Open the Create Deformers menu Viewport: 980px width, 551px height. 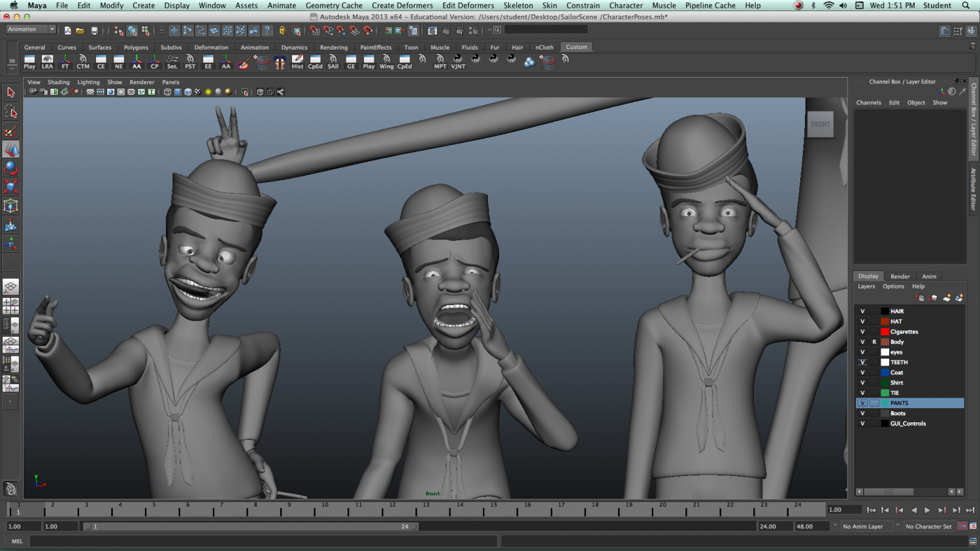pos(402,5)
